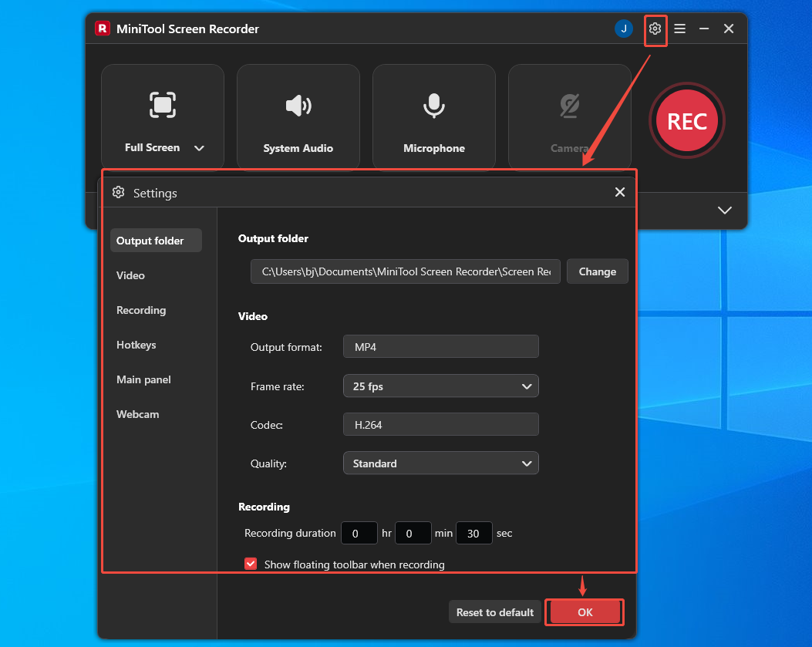Close the Settings dialog
This screenshot has width=812, height=647.
tap(620, 192)
